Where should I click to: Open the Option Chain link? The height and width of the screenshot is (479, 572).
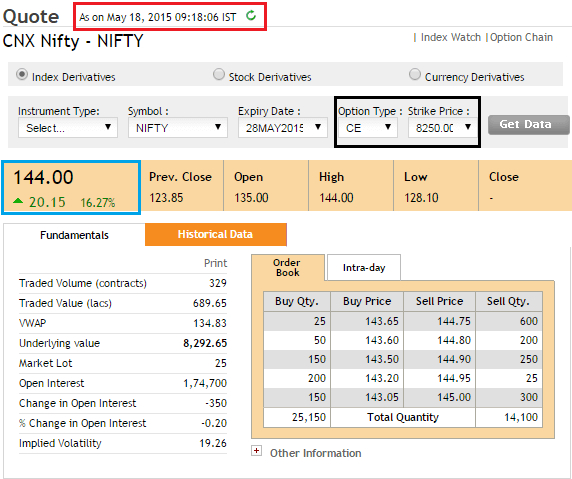521,37
